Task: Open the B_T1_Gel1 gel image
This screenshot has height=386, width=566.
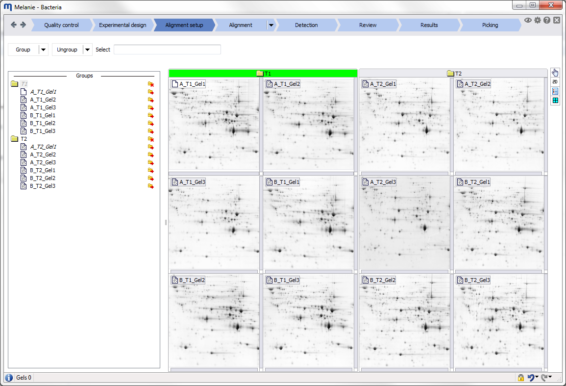Action: click(309, 223)
